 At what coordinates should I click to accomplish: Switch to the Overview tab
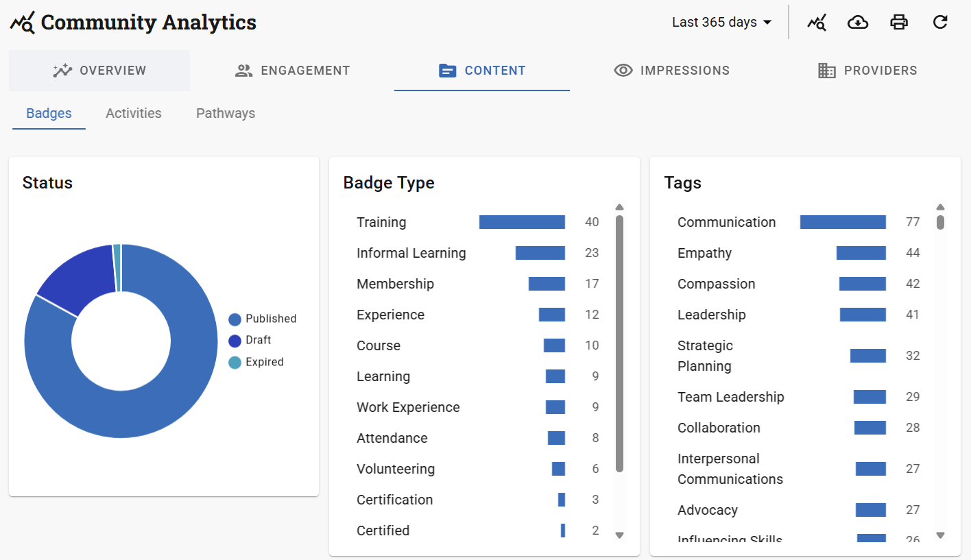[99, 71]
